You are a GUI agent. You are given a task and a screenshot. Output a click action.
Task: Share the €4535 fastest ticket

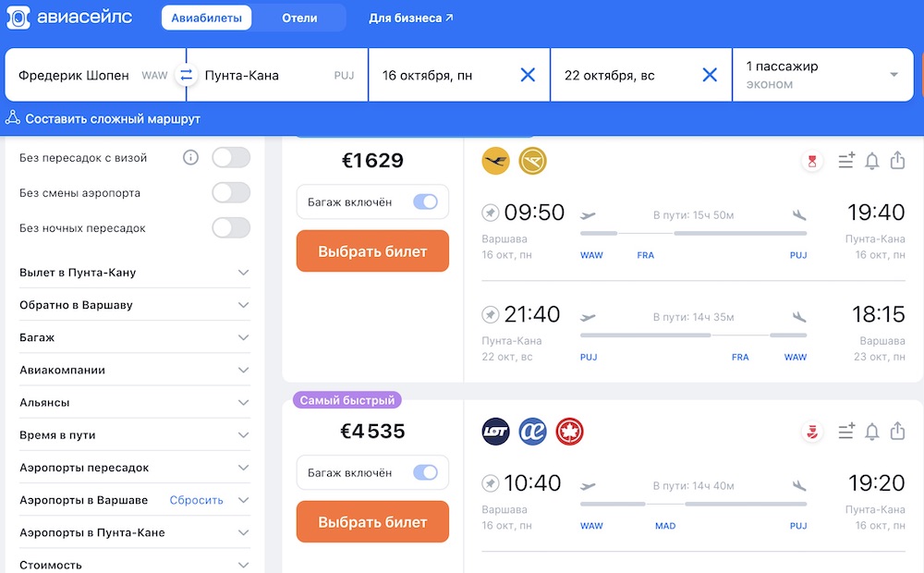point(897,432)
